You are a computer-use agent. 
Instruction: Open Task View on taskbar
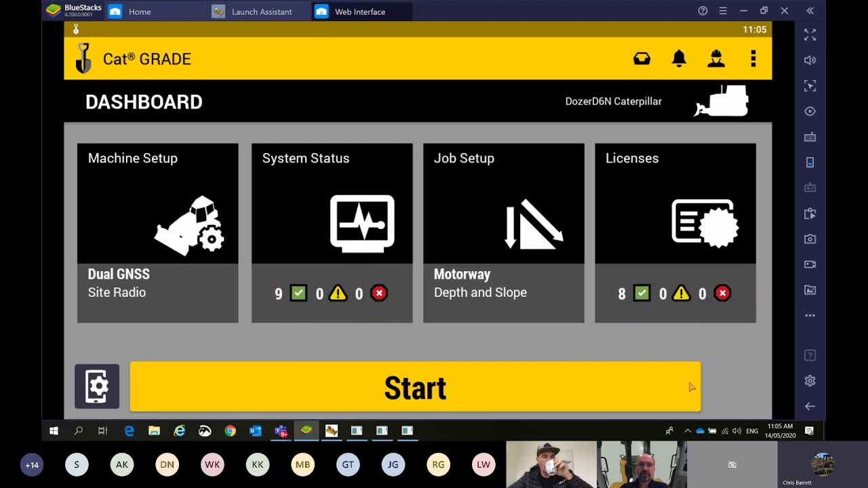103,430
